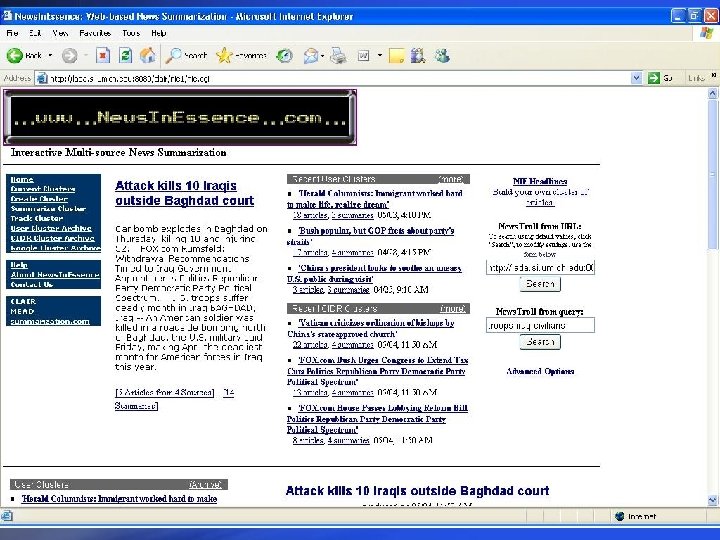Open the Favorites star icon

pyautogui.click(x=224, y=56)
